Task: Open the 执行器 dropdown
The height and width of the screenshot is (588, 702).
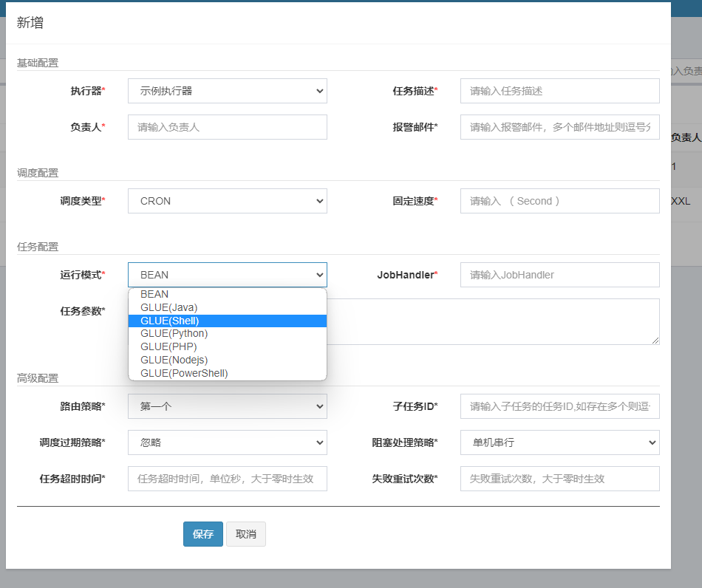Action: pyautogui.click(x=227, y=91)
